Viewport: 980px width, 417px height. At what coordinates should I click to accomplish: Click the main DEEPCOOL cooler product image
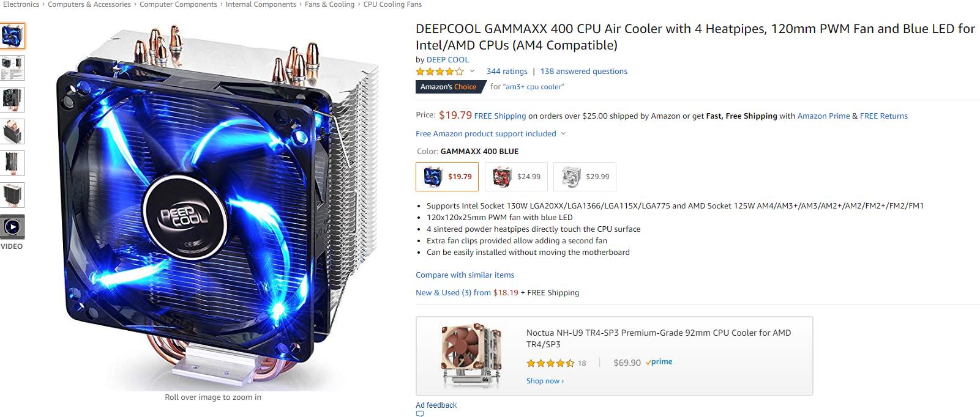[x=213, y=207]
